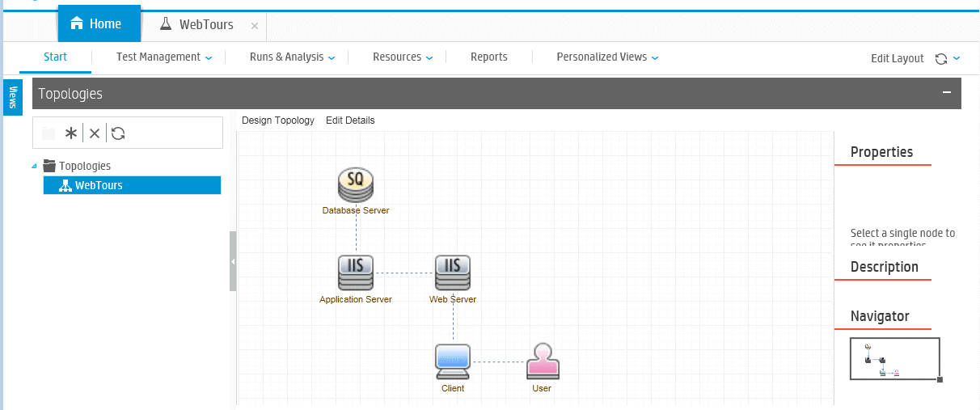Click the new folder icon in toolbar
This screenshot has height=410, width=980.
[49, 133]
